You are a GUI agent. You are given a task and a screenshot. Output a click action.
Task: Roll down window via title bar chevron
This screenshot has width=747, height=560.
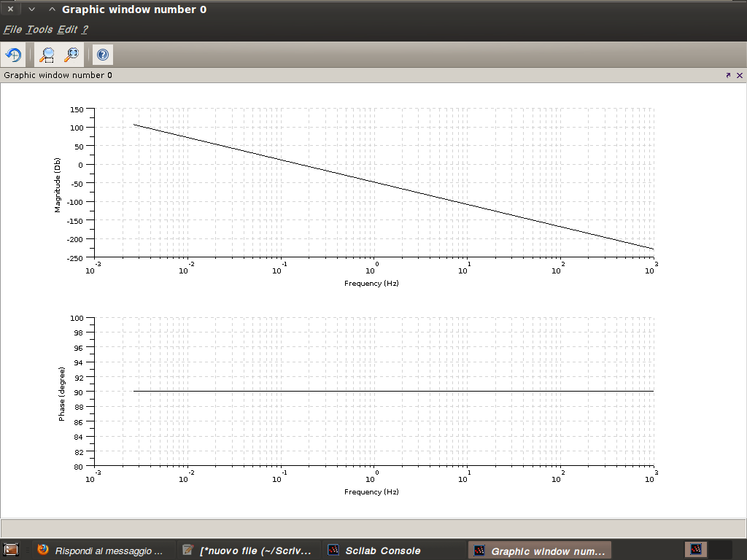[31, 9]
